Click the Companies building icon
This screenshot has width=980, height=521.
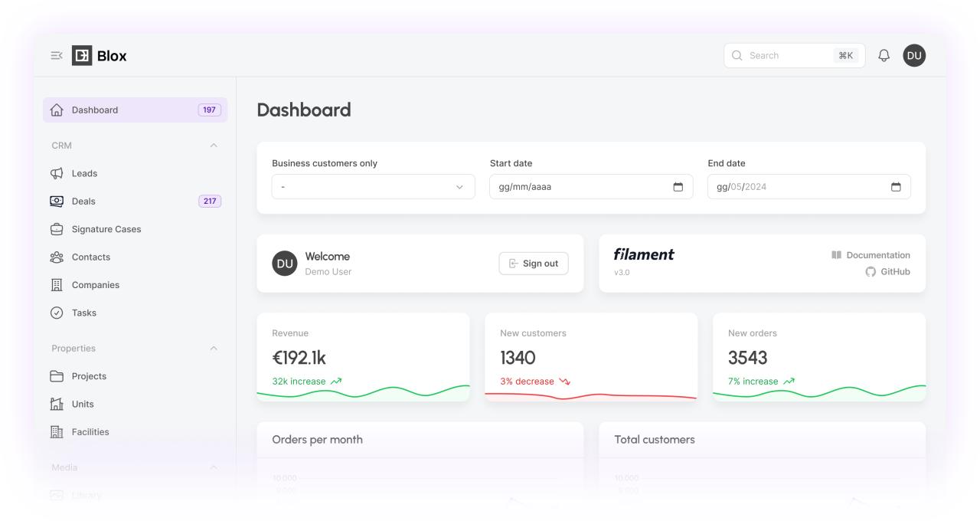coord(57,285)
